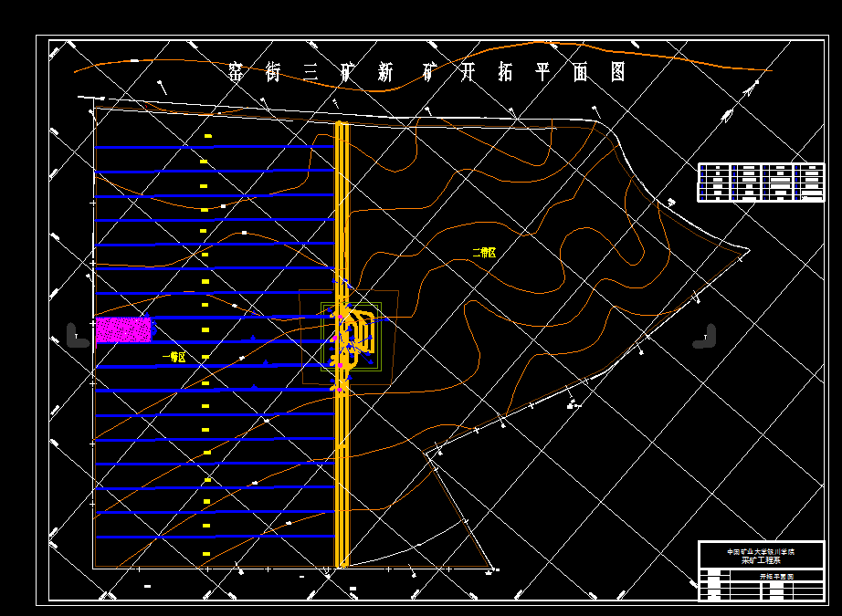This screenshot has height=616, width=842.
Task: Select the yellow 一带区 zone label
Action: (x=174, y=357)
